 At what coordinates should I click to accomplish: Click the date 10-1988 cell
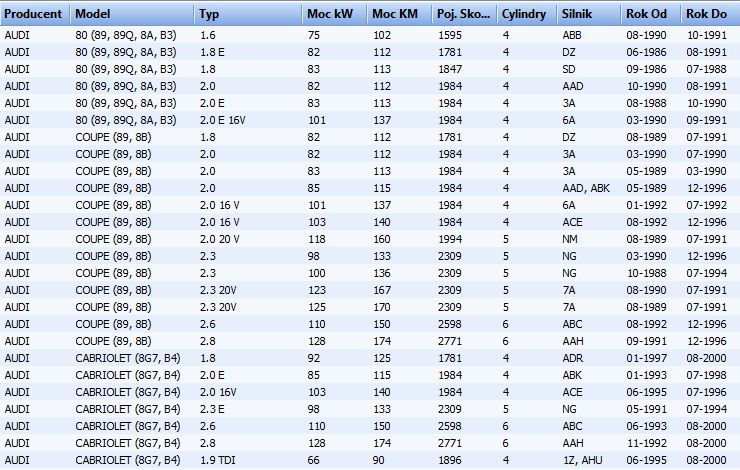(647, 273)
